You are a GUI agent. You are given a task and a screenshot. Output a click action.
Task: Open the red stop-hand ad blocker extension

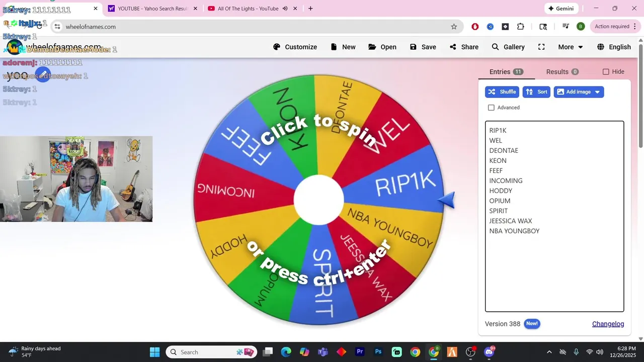point(475,27)
